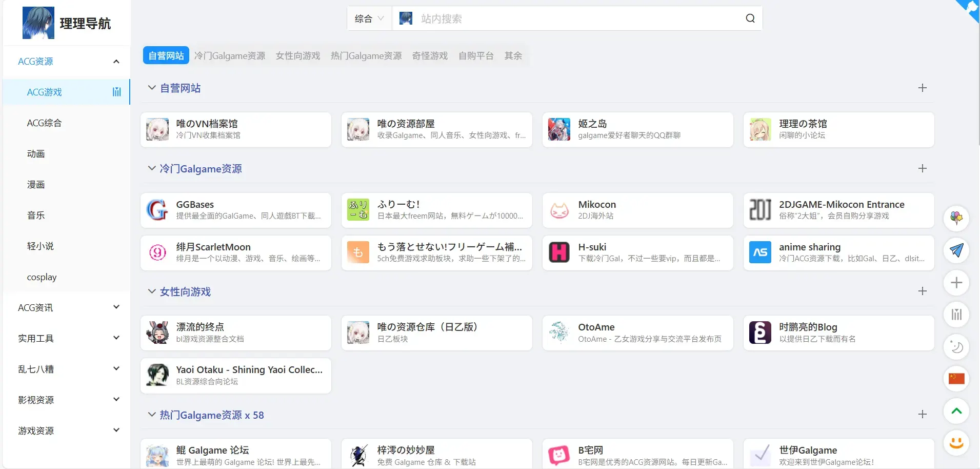Click the green back-to-top arrow button

tap(956, 411)
